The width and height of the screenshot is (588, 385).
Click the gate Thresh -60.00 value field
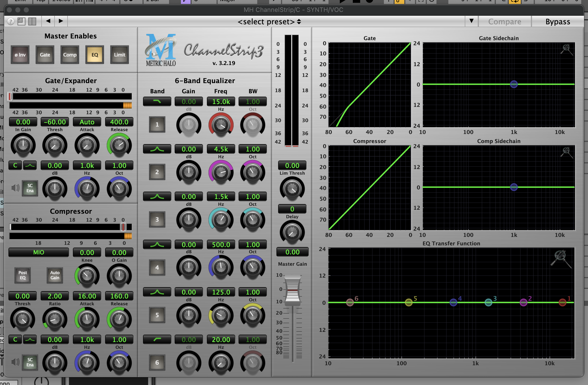pos(55,122)
